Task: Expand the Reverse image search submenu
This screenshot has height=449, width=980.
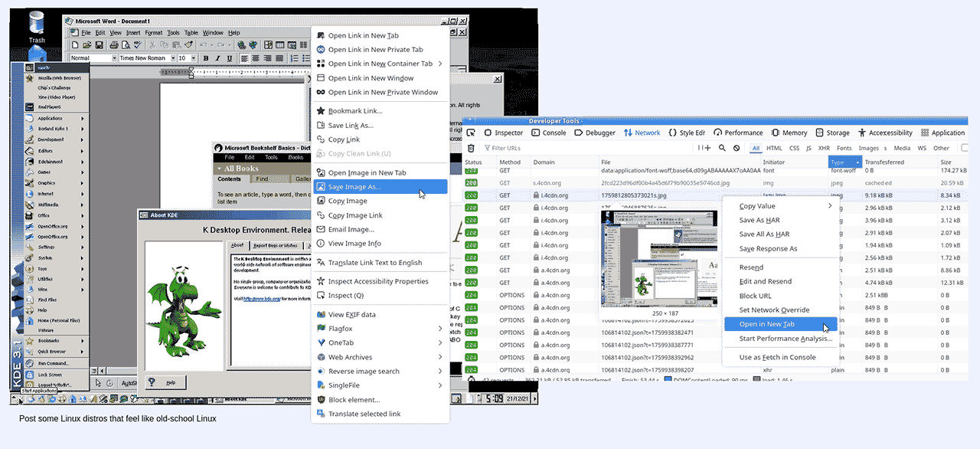Action: (381, 371)
